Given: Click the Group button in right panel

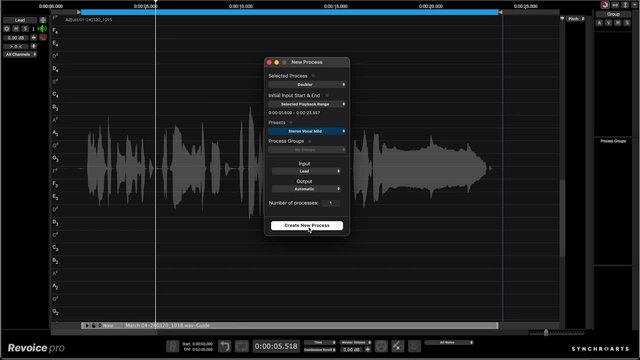Looking at the screenshot, I should [613, 14].
